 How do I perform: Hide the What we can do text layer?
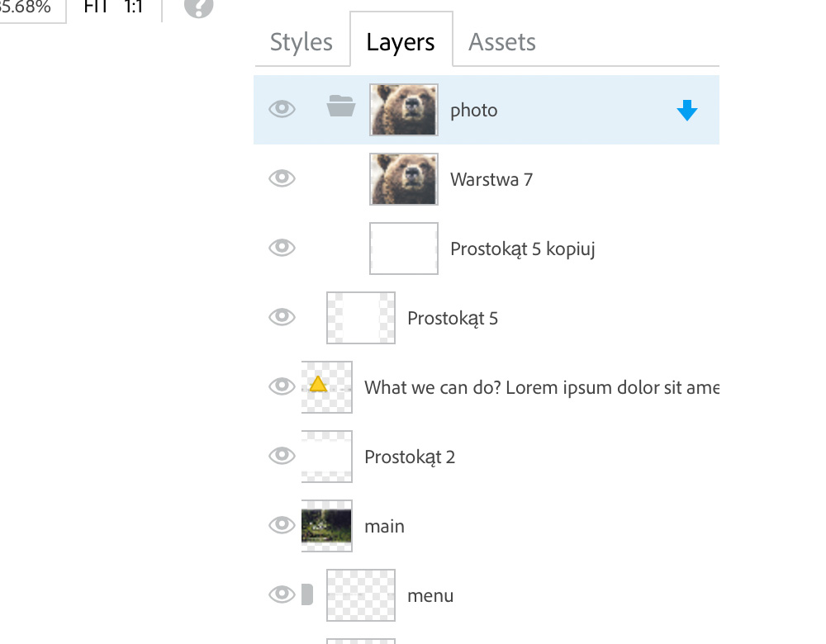(x=282, y=386)
